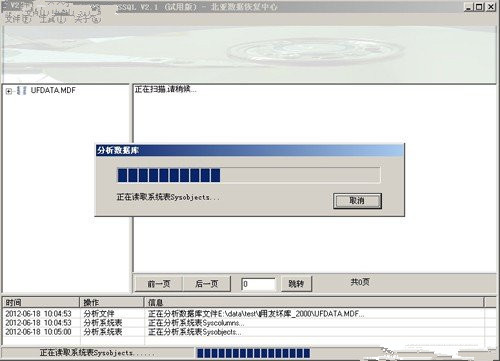The width and height of the screenshot is (500, 361).
Task: Open the 关于 menu
Action: 87,19
